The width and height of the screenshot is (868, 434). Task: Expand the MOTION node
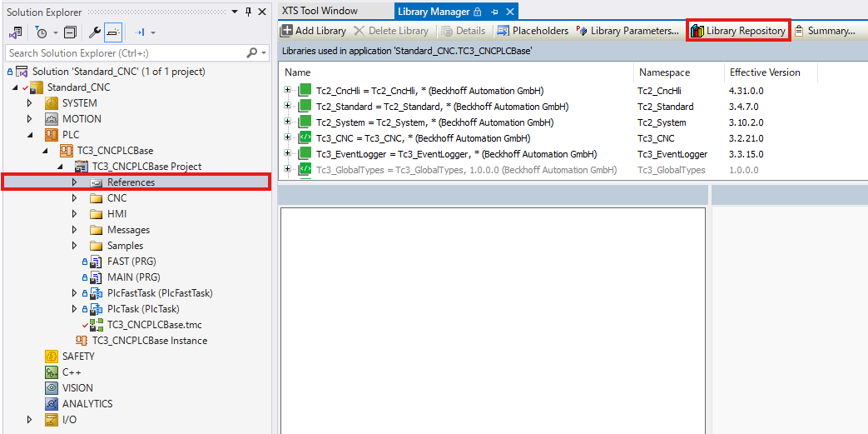coord(30,118)
